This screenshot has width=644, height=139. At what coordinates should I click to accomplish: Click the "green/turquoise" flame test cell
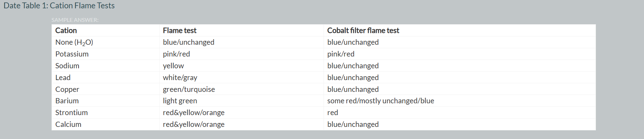point(189,89)
